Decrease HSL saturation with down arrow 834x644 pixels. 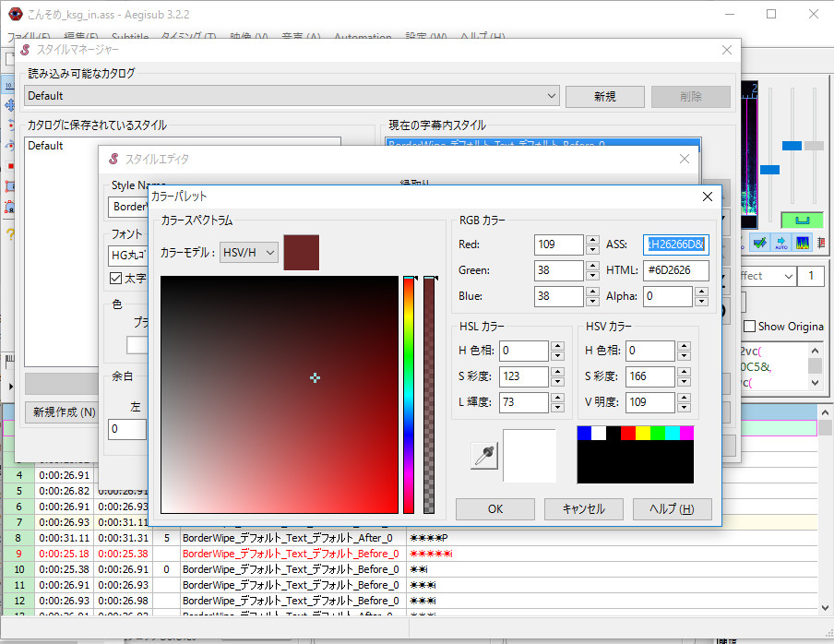[557, 381]
